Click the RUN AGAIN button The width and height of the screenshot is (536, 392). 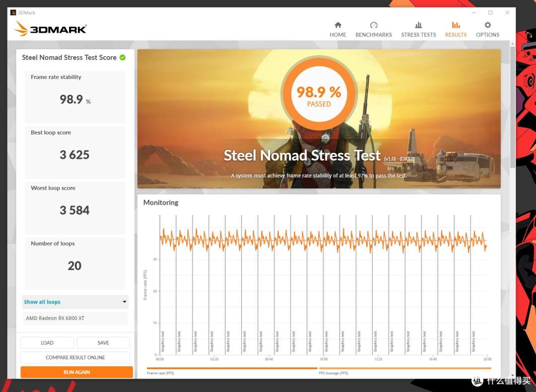pyautogui.click(x=76, y=372)
